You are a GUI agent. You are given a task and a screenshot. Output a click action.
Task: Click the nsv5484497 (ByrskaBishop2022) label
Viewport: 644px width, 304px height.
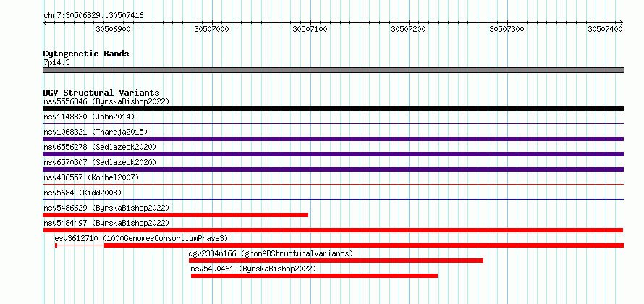click(106, 223)
